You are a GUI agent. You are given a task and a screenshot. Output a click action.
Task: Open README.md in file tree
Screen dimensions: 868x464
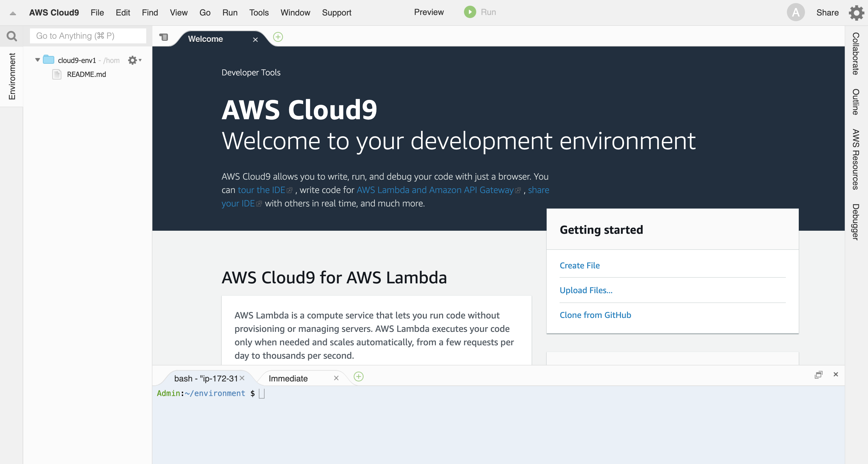click(x=86, y=74)
